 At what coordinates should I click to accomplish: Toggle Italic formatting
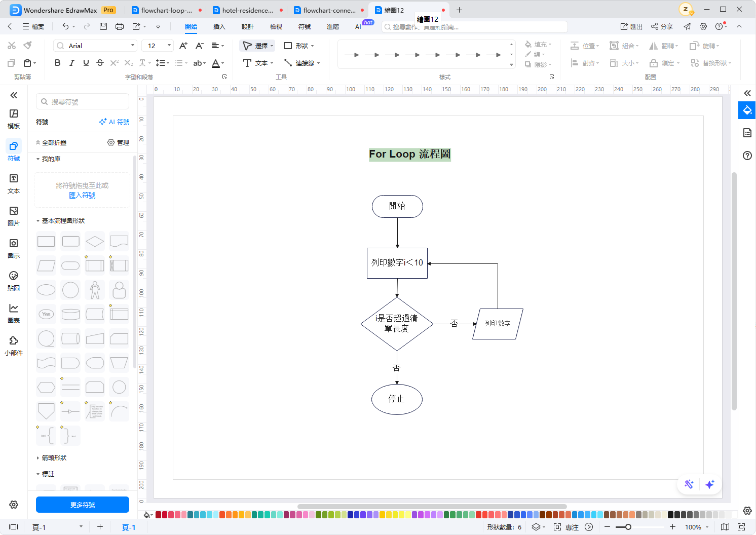71,63
